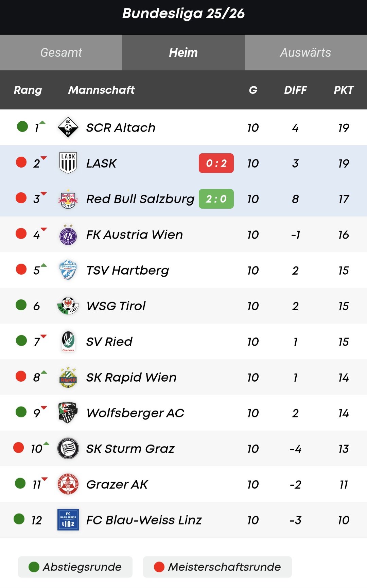Open the Auswärts tab

point(305,53)
